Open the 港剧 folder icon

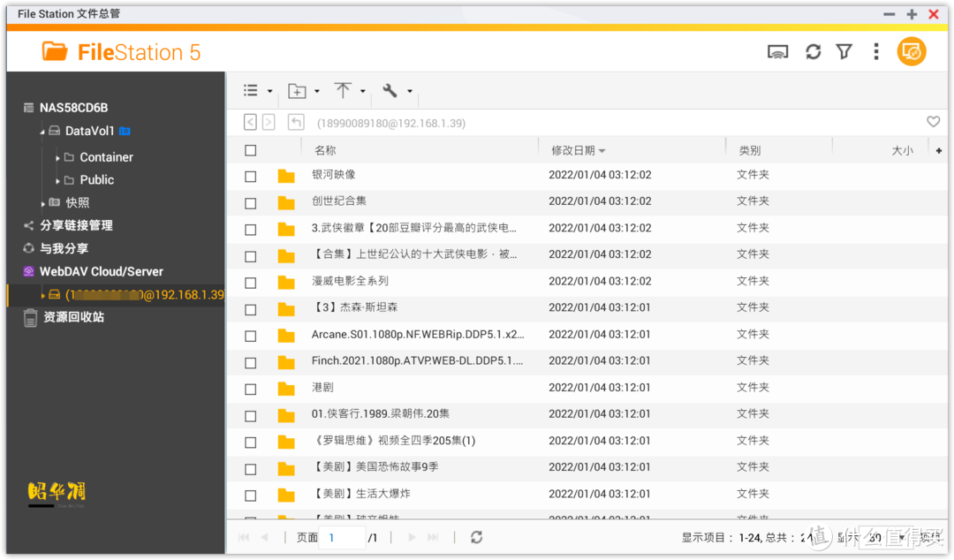286,389
